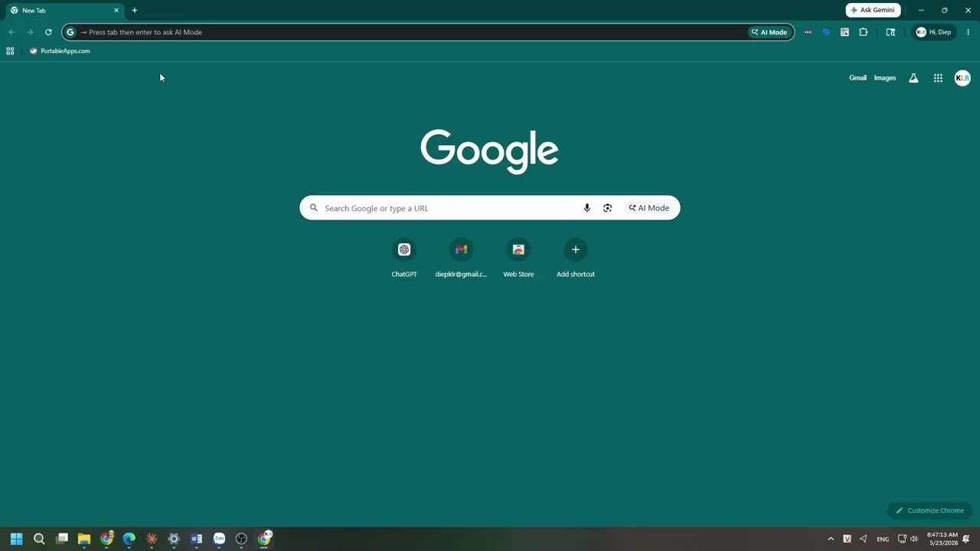Reload the current page
Viewport: 980px width, 551px height.
[x=48, y=32]
